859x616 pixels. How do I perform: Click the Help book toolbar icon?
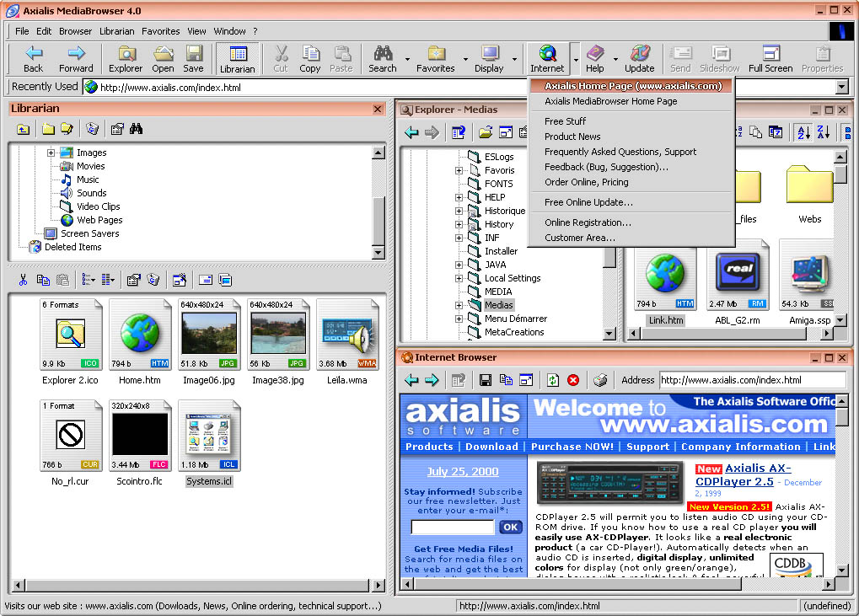[595, 59]
